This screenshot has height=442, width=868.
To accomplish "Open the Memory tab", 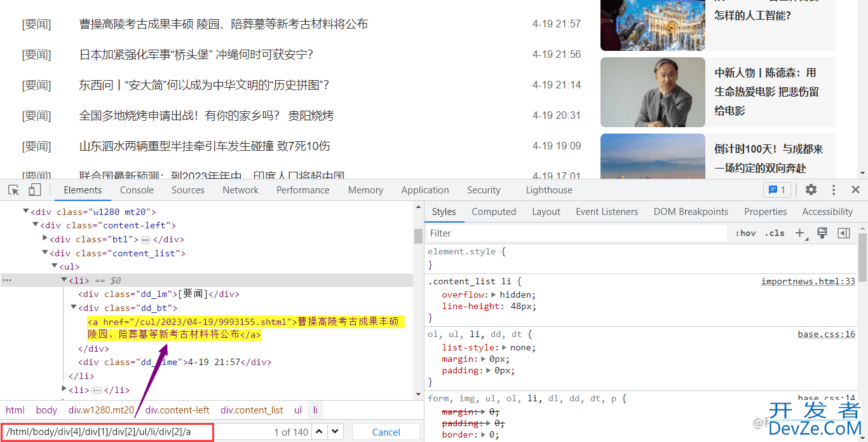I will point(365,190).
